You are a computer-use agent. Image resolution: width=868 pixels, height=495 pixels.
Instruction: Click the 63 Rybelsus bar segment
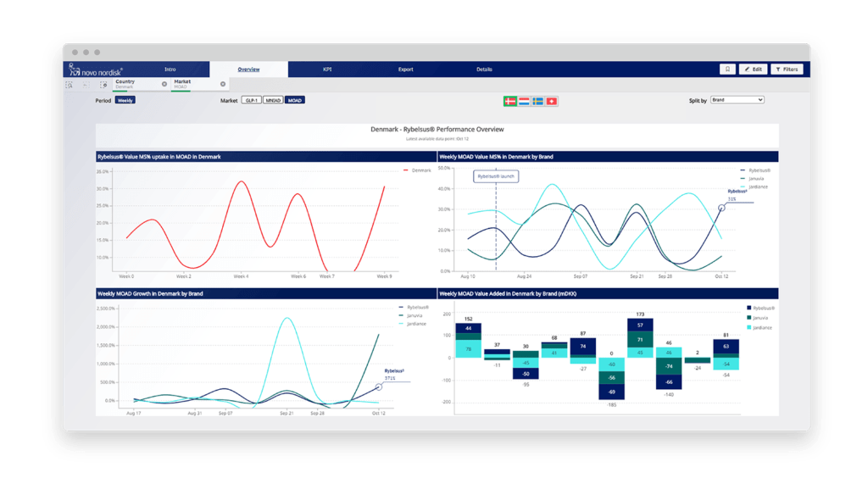pos(726,347)
